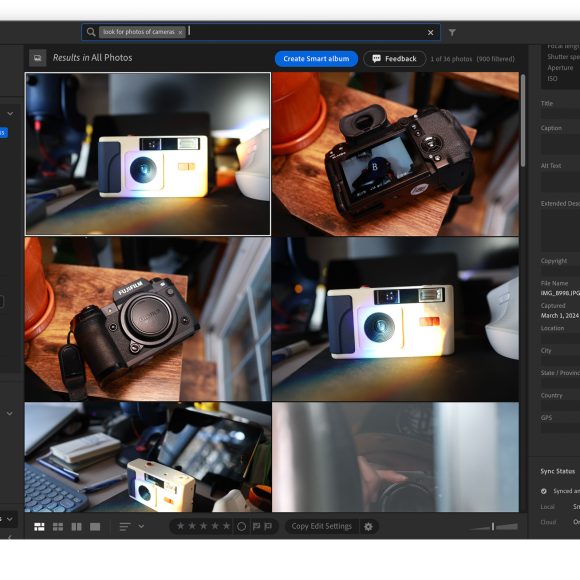Select the Fujifilm camera front thumbnail
The height and width of the screenshot is (580, 580).
click(148, 319)
